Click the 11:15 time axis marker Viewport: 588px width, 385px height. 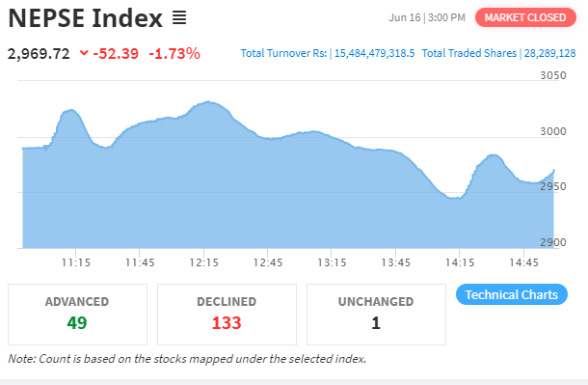point(76,262)
